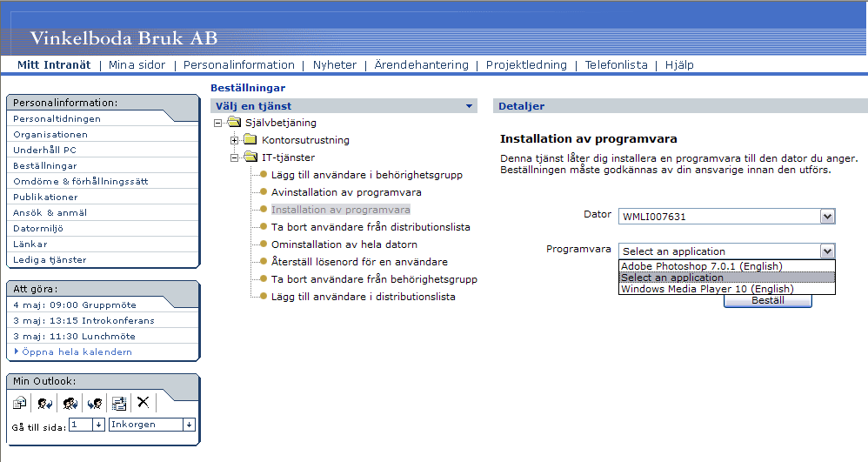Open Hjälp in top navigation

click(x=679, y=64)
